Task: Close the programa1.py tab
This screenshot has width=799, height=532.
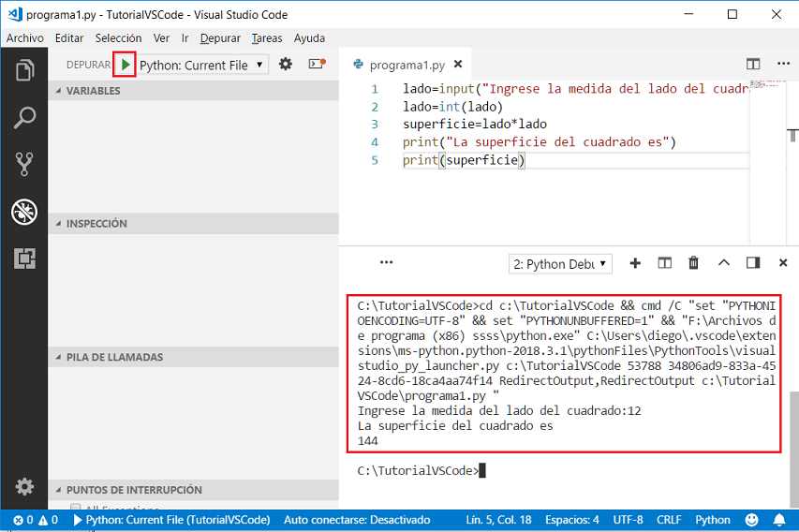Action: [x=458, y=65]
